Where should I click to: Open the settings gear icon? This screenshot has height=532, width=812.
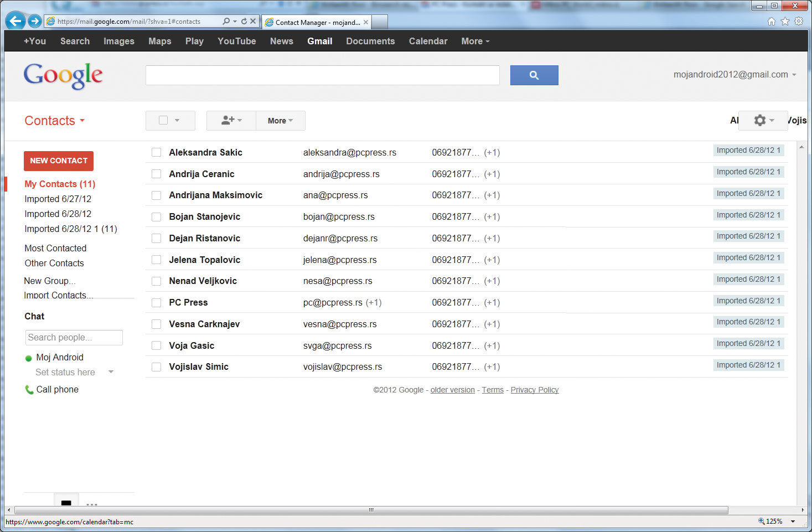764,120
